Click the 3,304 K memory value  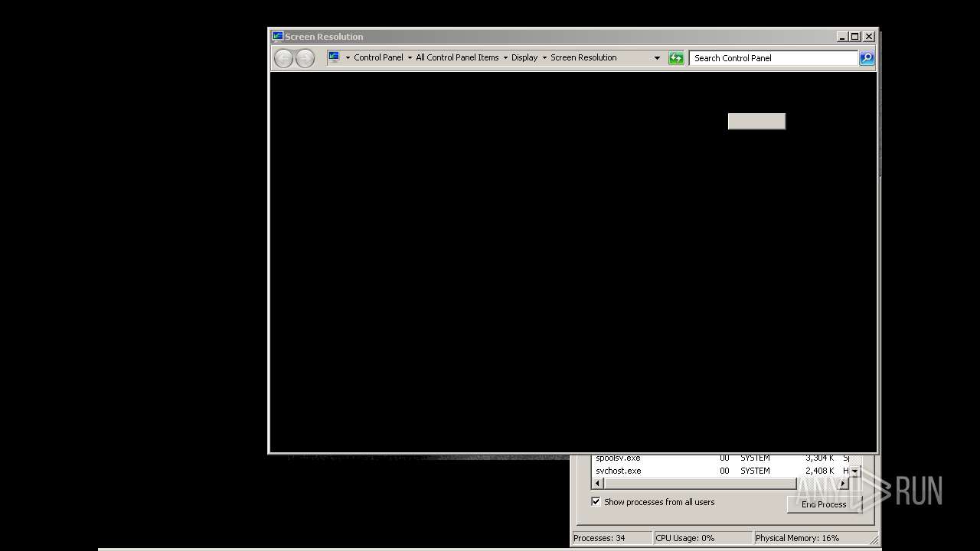(819, 458)
